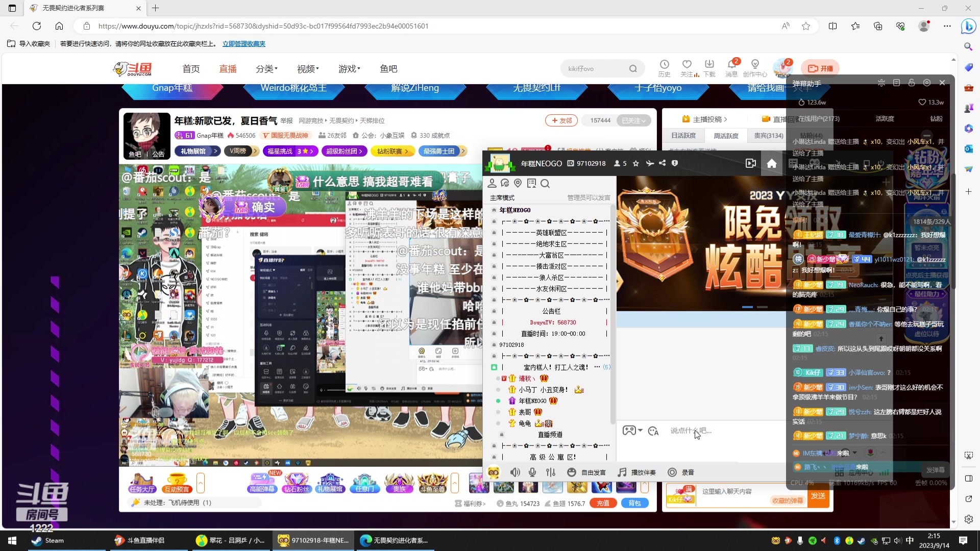Open 贵族 icon in gift bar
The width and height of the screenshot is (980, 551).
click(x=399, y=483)
